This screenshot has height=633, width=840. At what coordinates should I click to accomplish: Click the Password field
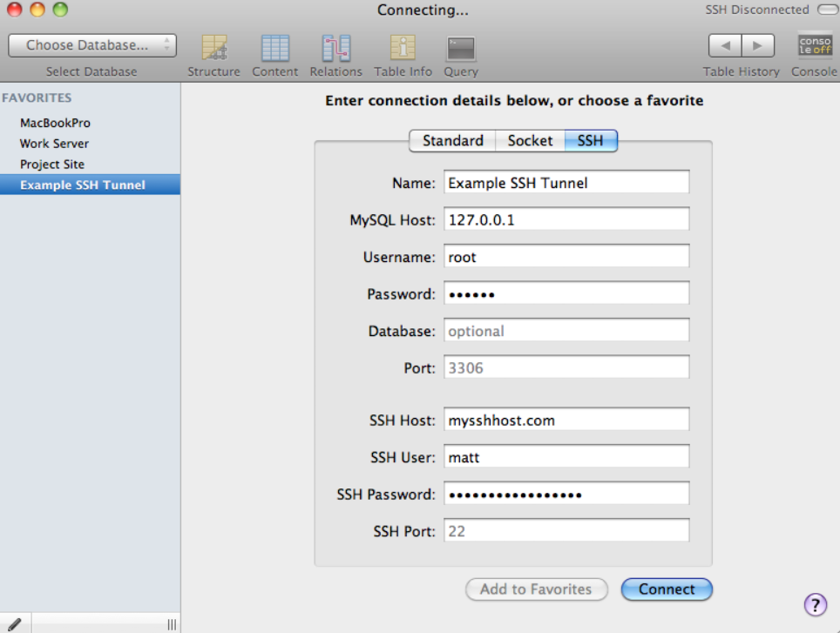(x=566, y=293)
